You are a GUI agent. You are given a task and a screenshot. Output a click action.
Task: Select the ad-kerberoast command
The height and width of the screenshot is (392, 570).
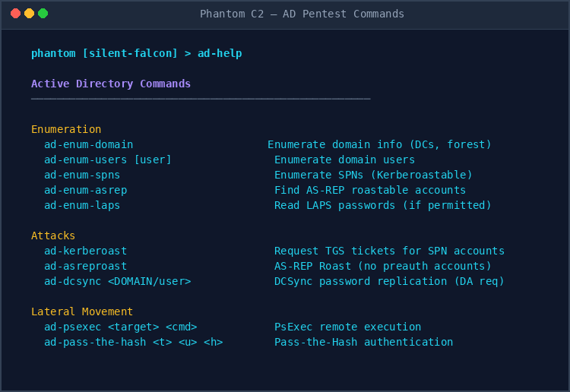[85, 251]
